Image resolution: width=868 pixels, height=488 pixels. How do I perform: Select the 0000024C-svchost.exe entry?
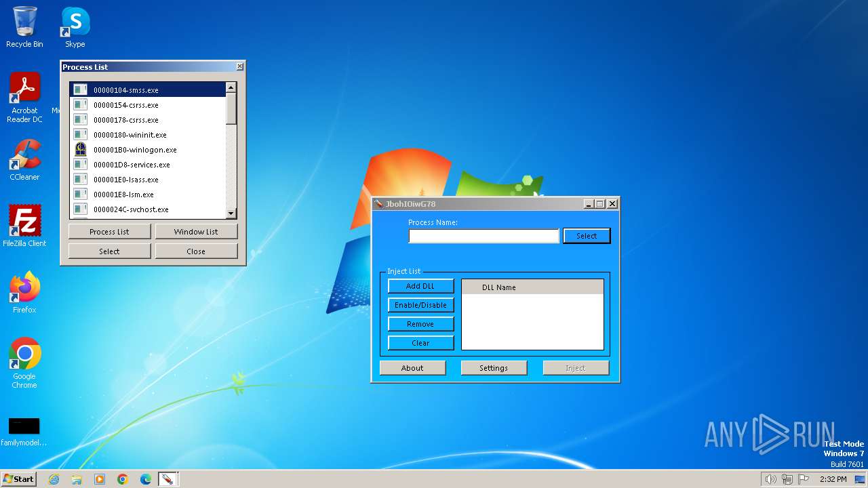(x=148, y=209)
